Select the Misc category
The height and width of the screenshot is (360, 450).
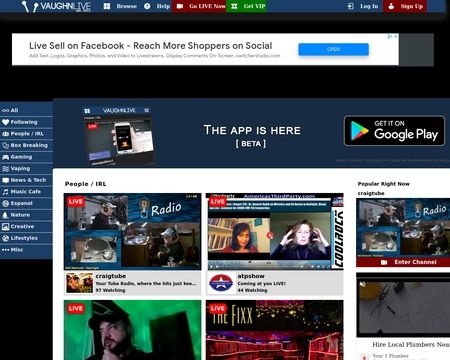(26, 250)
